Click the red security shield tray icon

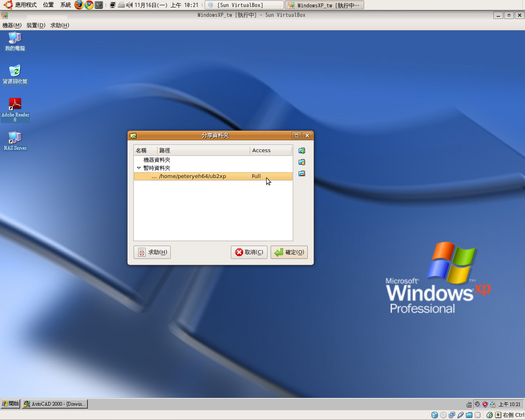(x=485, y=404)
